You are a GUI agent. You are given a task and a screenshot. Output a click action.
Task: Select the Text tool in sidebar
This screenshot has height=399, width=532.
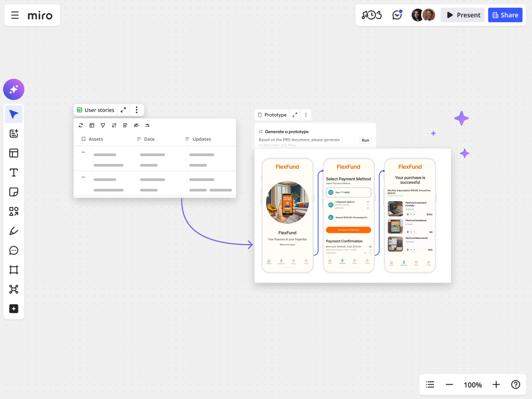click(14, 172)
